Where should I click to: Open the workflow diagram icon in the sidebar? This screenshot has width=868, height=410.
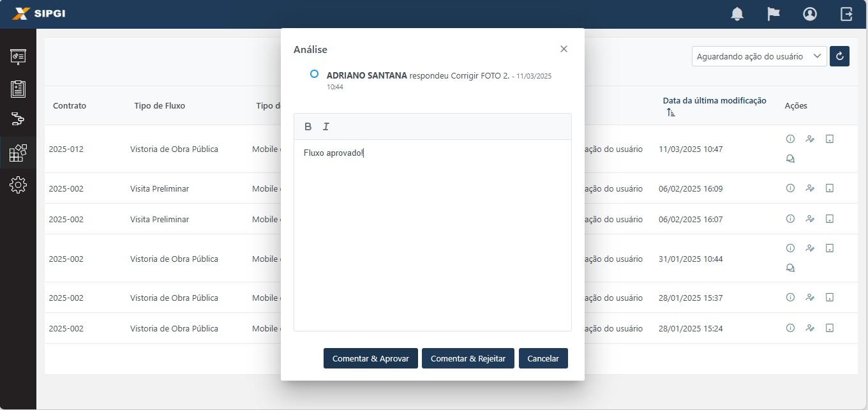[x=18, y=119]
